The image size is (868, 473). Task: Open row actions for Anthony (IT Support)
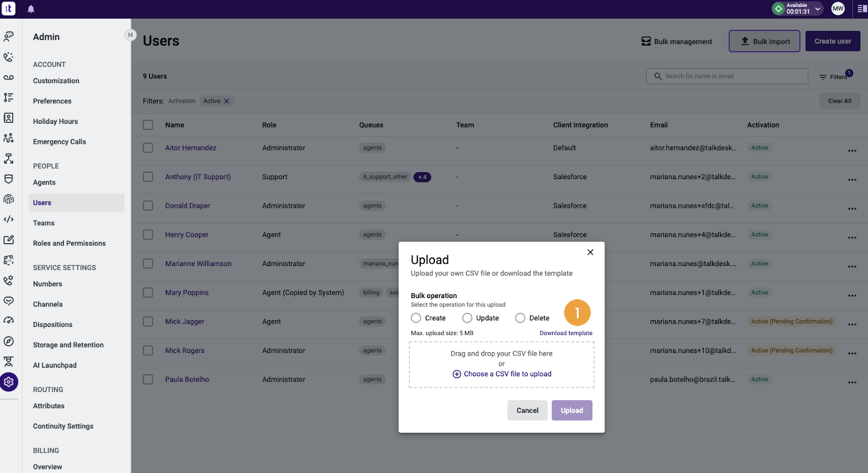pos(852,179)
